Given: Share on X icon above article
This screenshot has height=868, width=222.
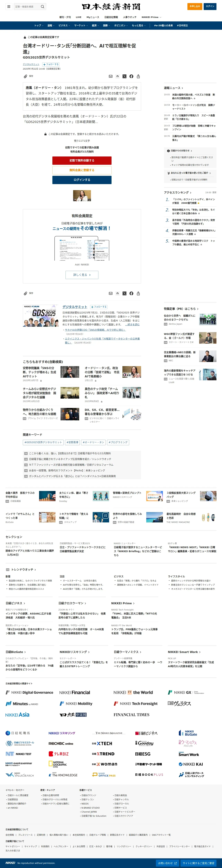Looking at the screenshot, I should [124, 77].
